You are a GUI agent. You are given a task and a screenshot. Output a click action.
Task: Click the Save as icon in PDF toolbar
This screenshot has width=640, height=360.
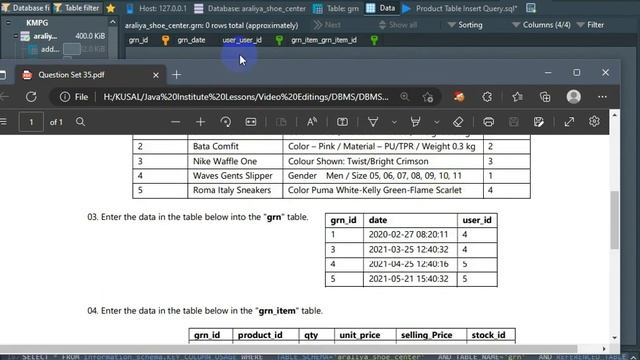point(539,122)
